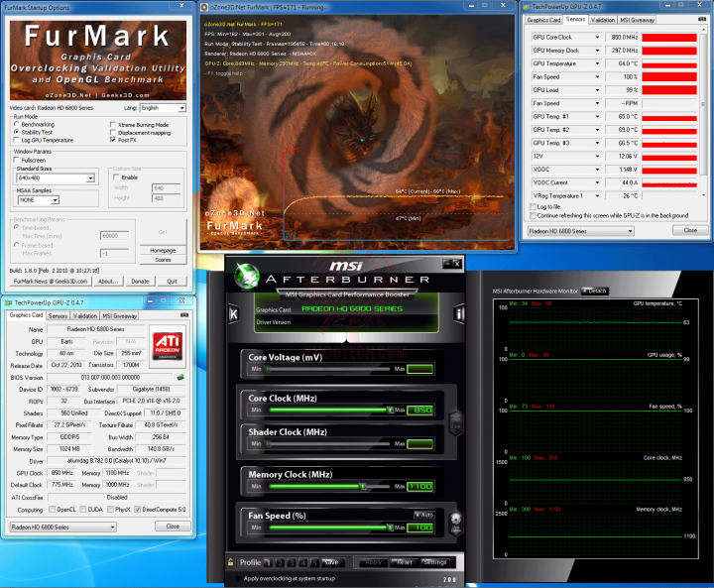Viewport: 714px width, 588px height.
Task: Click the FurMark About button
Action: 108,281
